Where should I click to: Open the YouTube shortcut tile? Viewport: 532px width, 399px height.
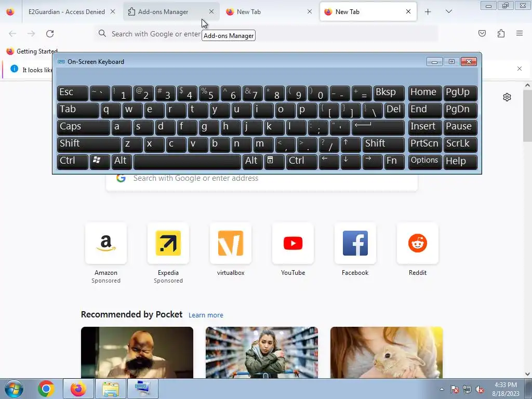(x=293, y=243)
